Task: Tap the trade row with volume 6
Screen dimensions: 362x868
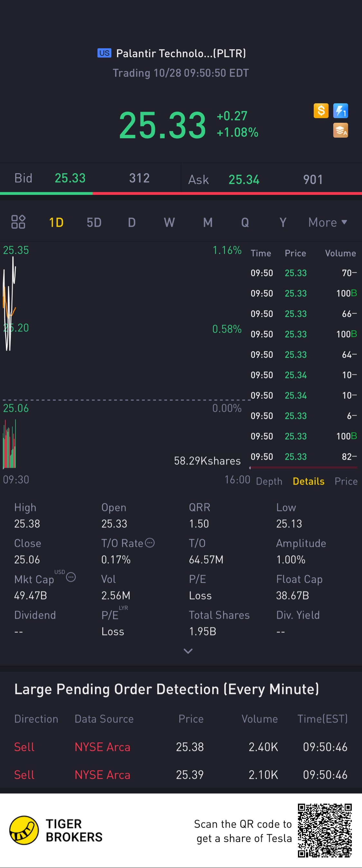Action: [303, 416]
